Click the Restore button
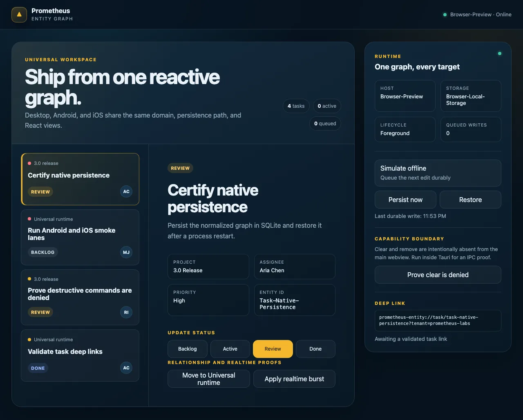 pos(470,200)
